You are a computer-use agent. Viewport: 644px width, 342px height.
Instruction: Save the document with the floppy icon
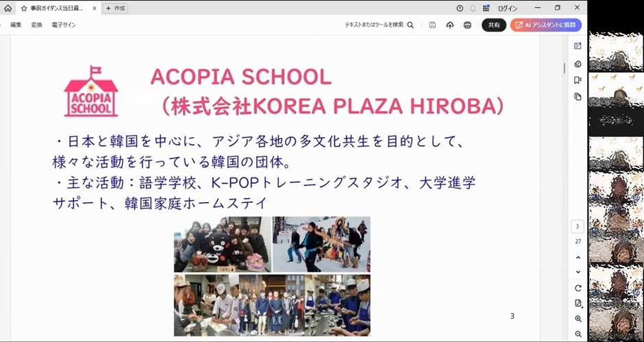pyautogui.click(x=432, y=25)
